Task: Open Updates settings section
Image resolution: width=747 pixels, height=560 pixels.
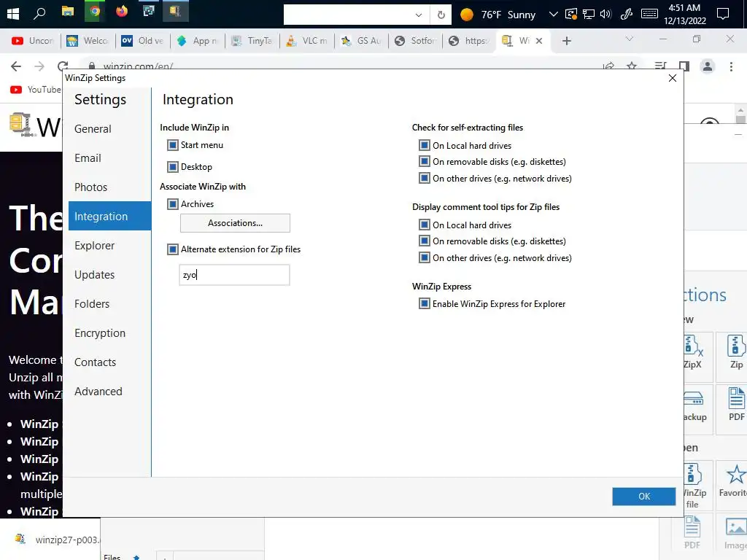Action: coord(94,275)
